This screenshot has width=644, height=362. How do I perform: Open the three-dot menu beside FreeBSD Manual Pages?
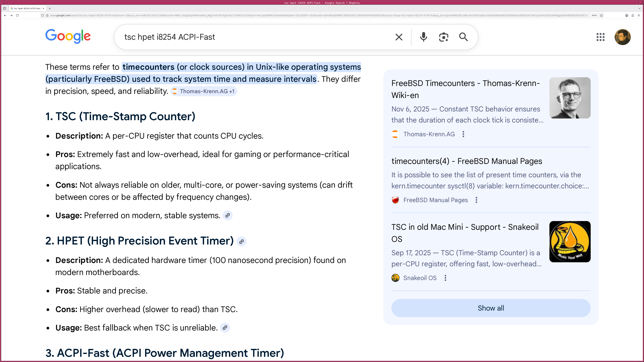click(476, 200)
